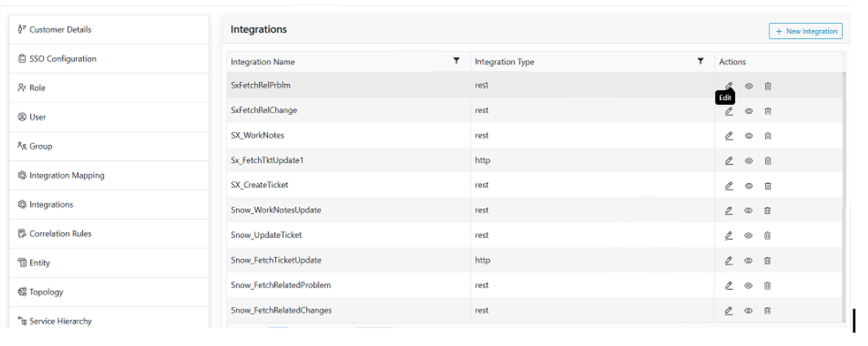Edit the SX_CreateTicket integration
Screen dimensions: 868x346
pos(729,186)
